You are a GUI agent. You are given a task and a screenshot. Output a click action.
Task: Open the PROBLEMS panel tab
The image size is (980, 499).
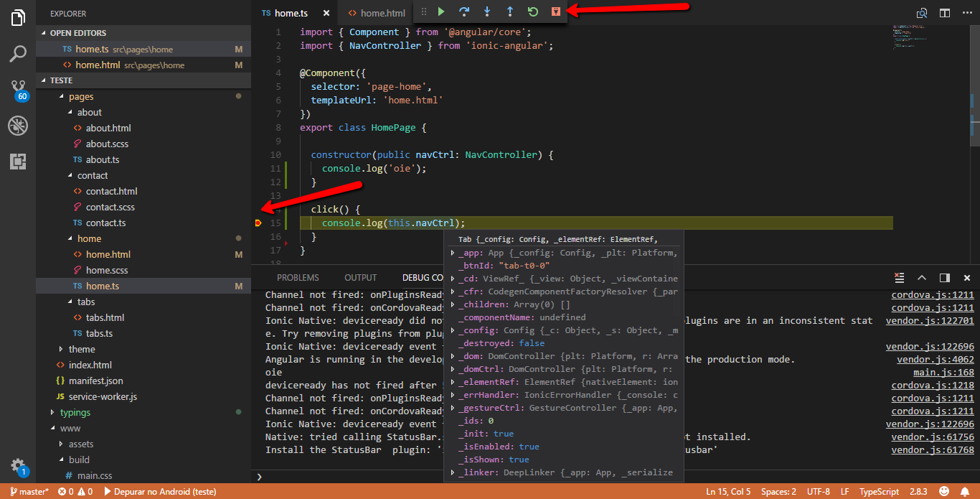298,278
